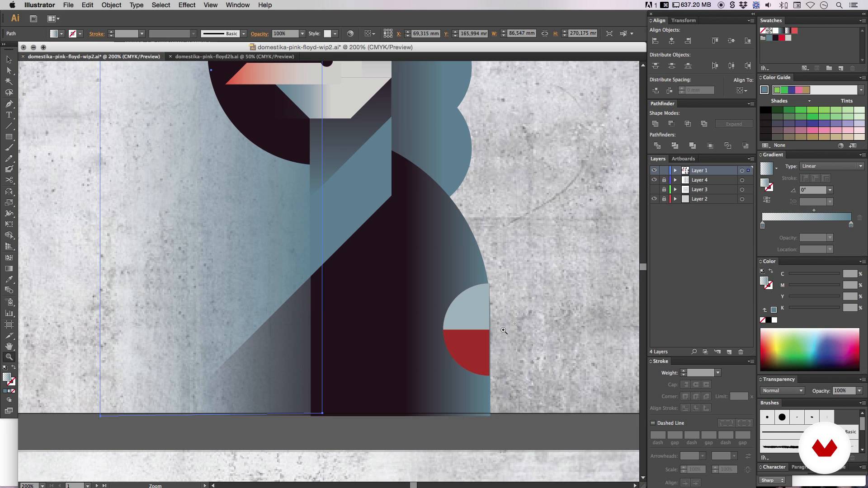The image size is (868, 488).
Task: Unlock Layer 3 via lock icon
Action: coord(664,189)
